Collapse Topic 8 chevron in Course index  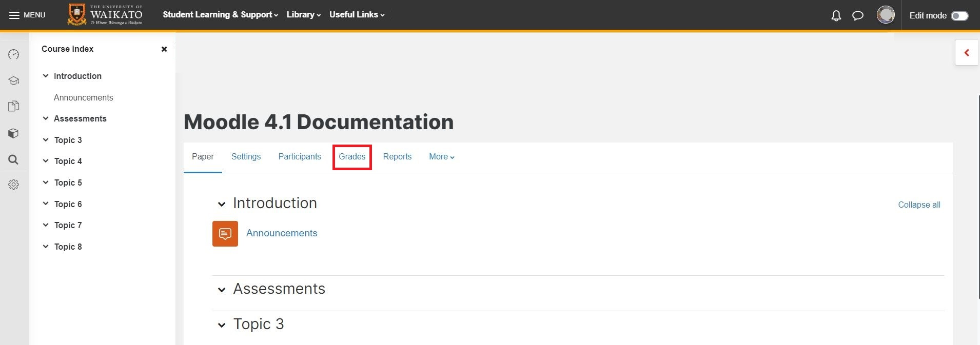pos(46,247)
